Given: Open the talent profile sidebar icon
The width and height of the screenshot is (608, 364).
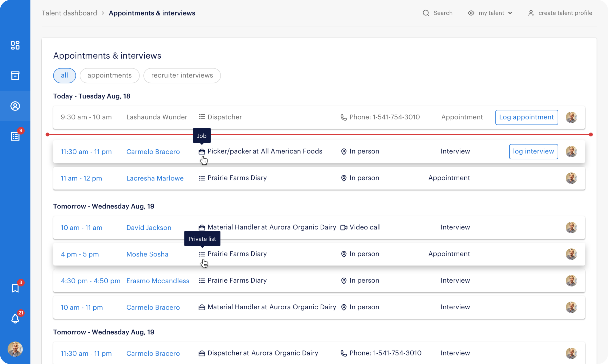Looking at the screenshot, I should point(15,106).
